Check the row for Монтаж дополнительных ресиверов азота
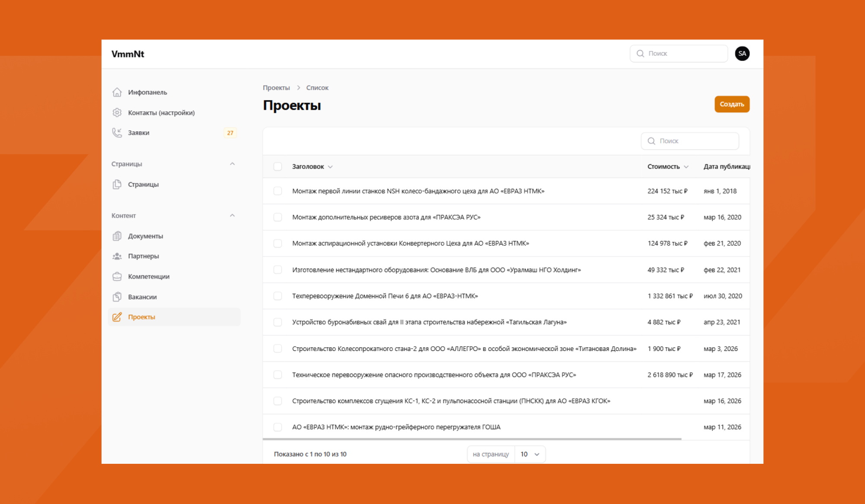The height and width of the screenshot is (504, 865). pyautogui.click(x=278, y=217)
